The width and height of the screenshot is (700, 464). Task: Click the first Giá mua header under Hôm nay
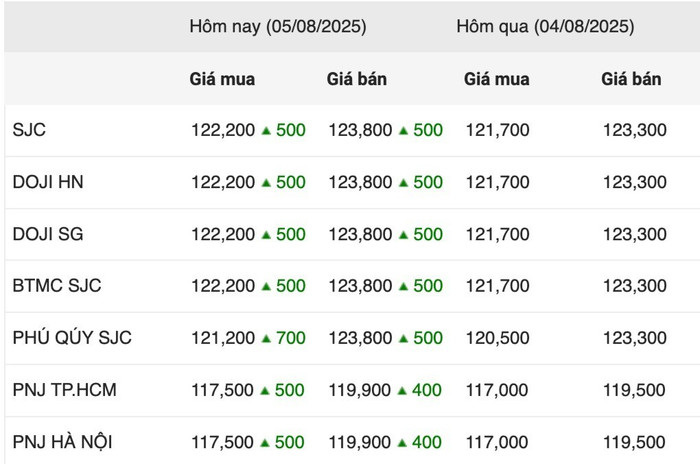click(x=222, y=79)
